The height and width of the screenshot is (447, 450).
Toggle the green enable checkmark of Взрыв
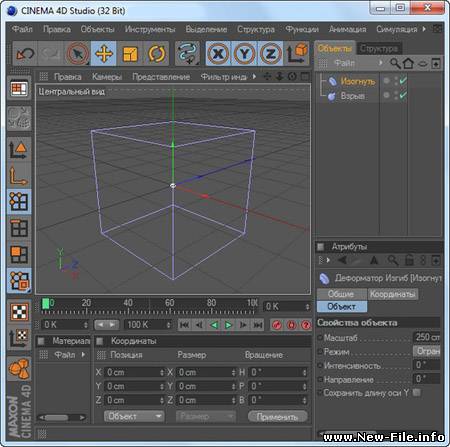click(403, 96)
